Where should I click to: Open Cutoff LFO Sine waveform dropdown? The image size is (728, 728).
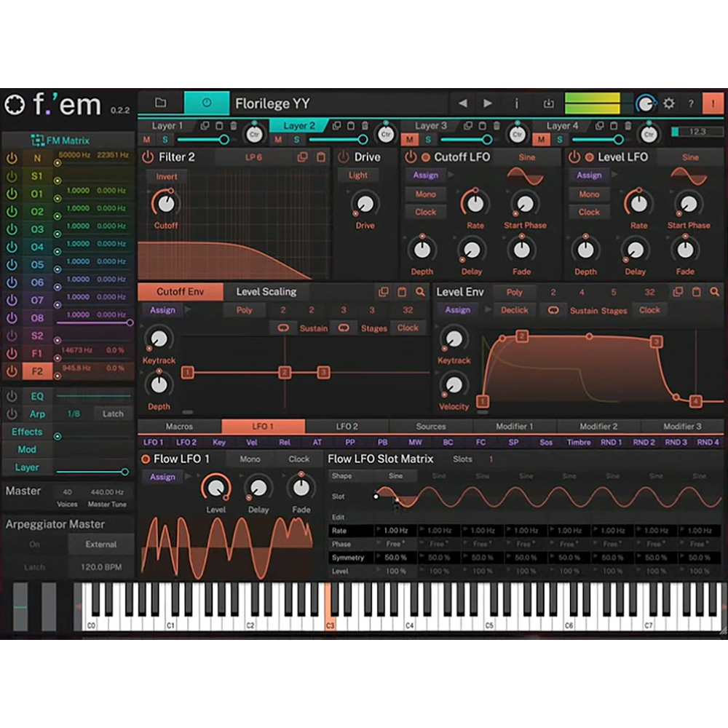pyautogui.click(x=527, y=157)
